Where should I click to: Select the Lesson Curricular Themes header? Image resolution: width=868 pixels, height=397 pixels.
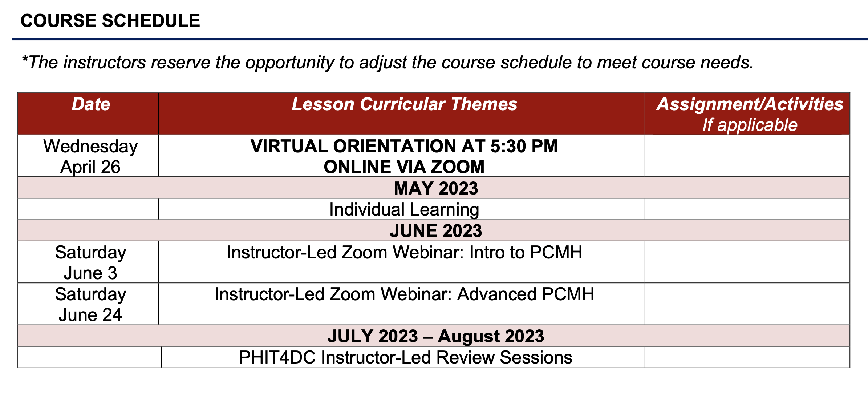[x=404, y=104]
